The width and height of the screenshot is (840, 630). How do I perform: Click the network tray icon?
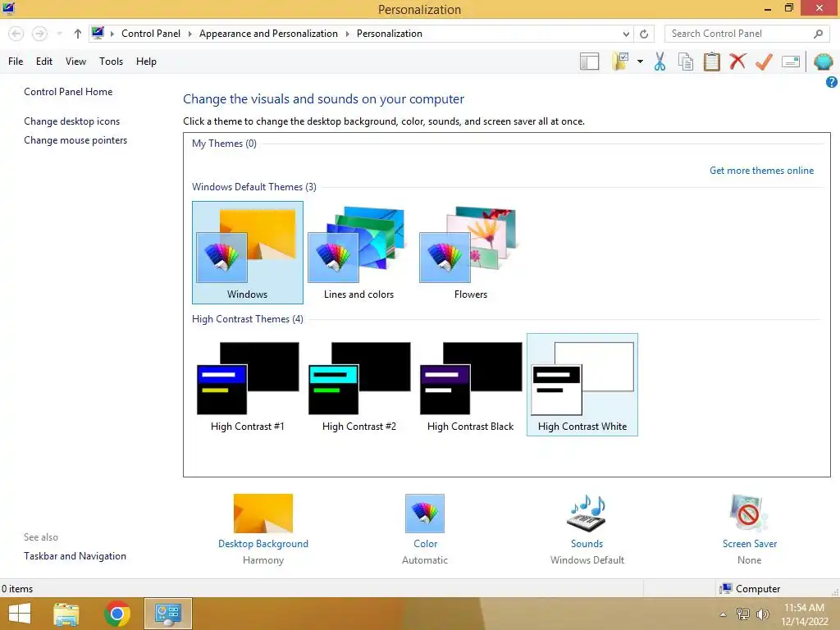point(742,614)
